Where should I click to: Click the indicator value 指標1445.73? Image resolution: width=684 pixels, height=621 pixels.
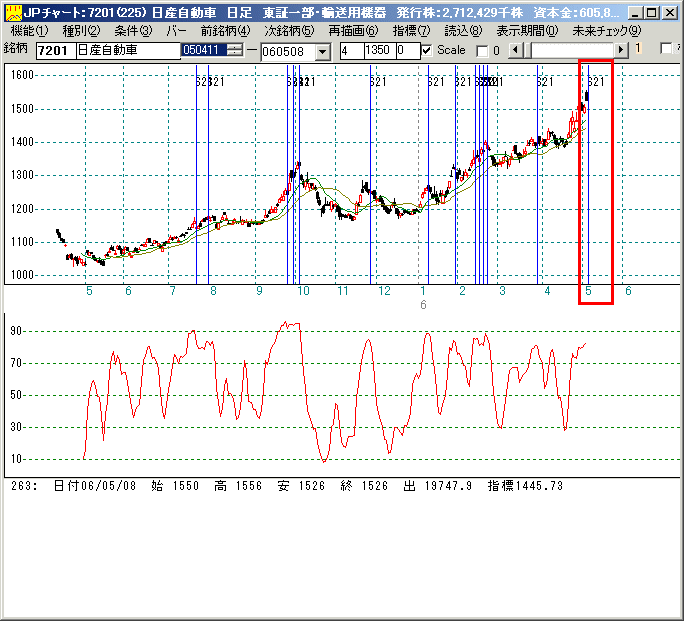tap(525, 485)
